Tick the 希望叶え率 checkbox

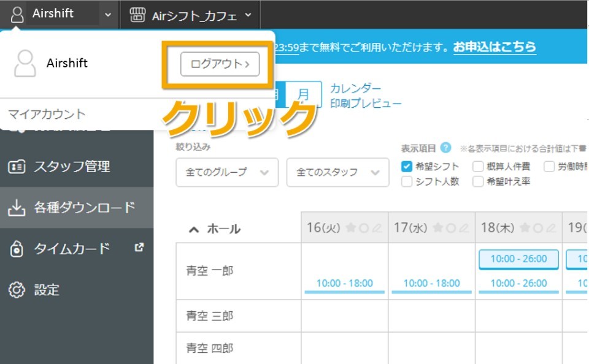478,181
